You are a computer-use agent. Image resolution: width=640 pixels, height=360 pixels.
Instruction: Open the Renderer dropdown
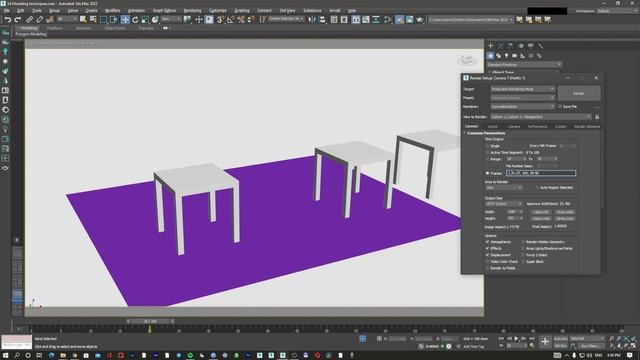[522, 107]
